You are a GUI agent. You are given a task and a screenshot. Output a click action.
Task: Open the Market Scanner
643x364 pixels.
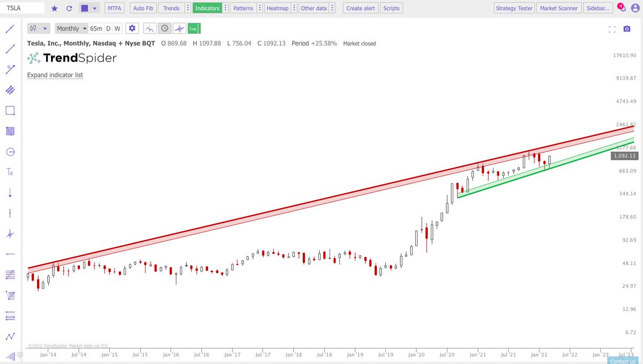point(558,9)
